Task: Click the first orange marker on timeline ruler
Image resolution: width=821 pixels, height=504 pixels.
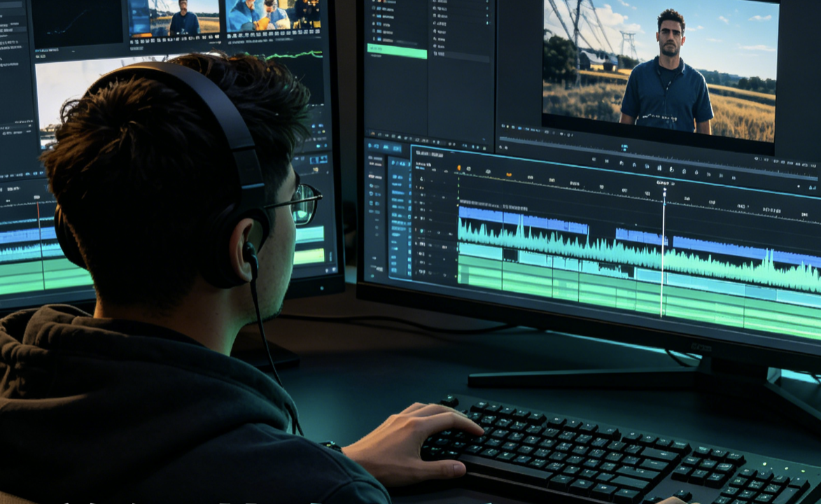Action: pyautogui.click(x=459, y=168)
